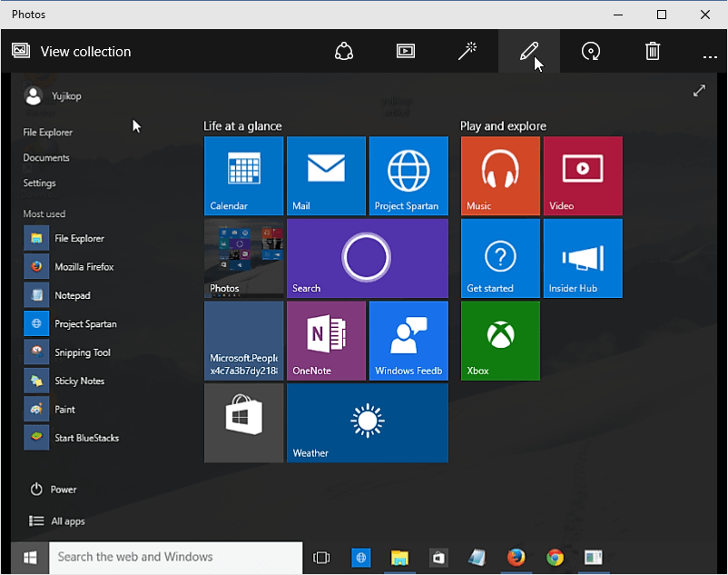Open Documents from Start menu

pyautogui.click(x=46, y=157)
